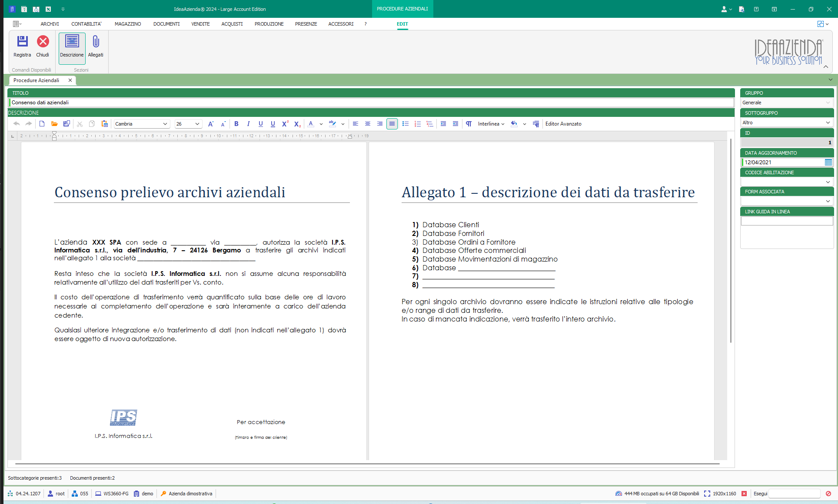Create a new blank document
Screen dimensions: 838x504
42,124
